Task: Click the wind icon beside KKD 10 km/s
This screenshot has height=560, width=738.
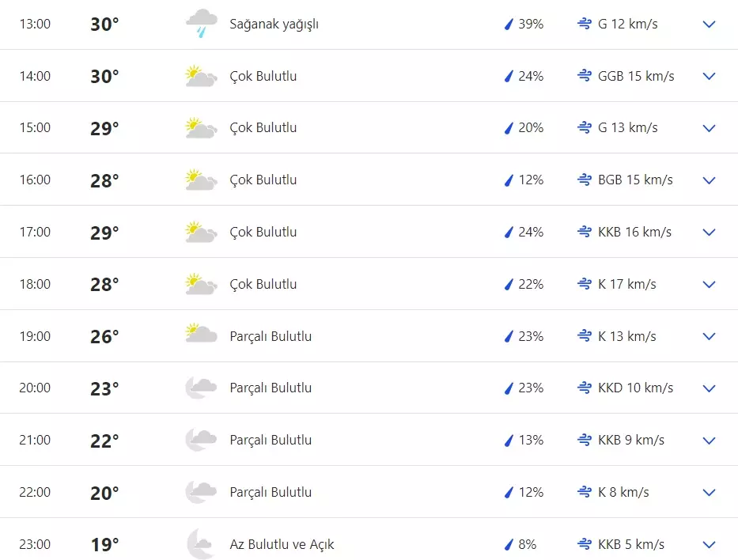Action: 585,388
